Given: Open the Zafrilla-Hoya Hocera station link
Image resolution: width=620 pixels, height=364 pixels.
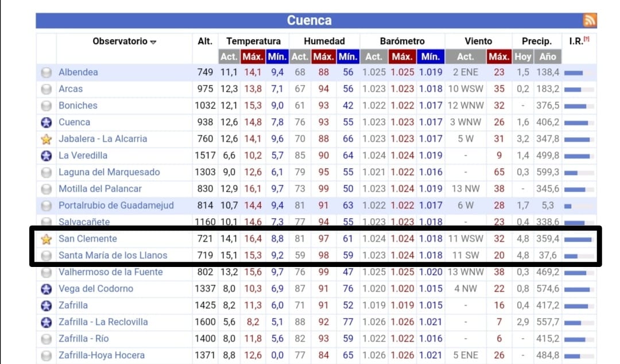Looking at the screenshot, I should tap(102, 355).
